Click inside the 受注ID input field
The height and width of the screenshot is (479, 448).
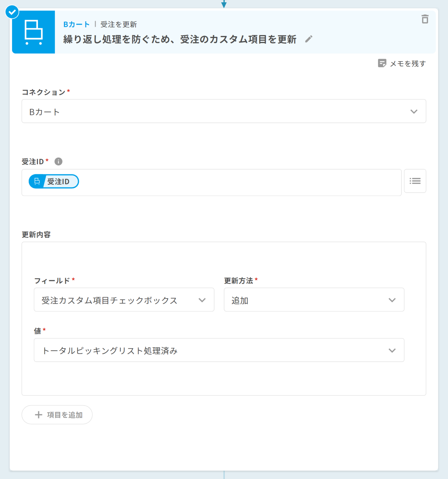(229, 182)
